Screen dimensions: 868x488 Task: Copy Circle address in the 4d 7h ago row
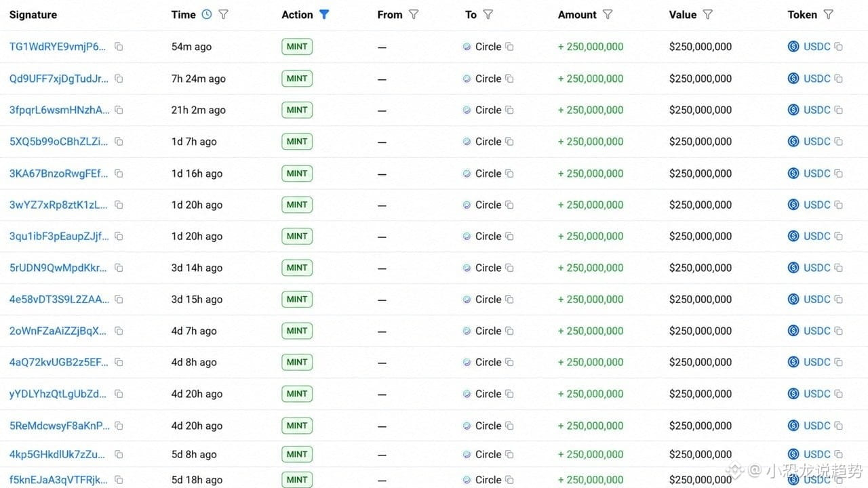[x=509, y=331]
